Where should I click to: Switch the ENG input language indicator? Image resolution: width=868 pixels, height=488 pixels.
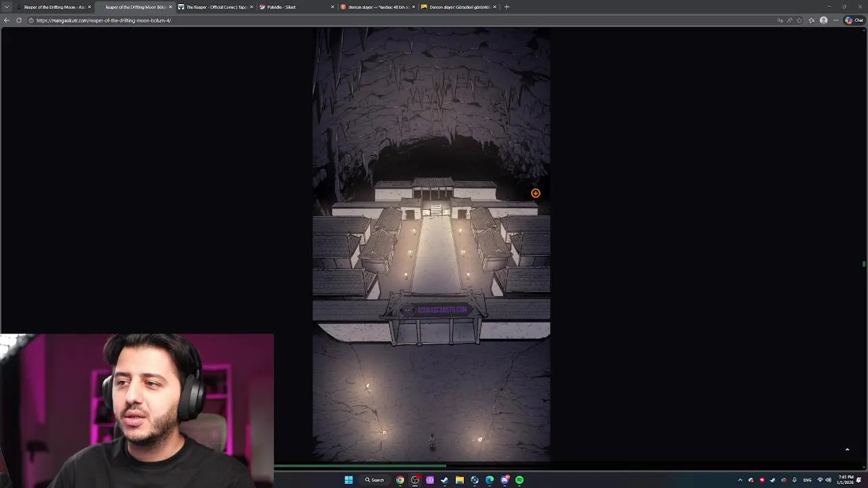807,480
